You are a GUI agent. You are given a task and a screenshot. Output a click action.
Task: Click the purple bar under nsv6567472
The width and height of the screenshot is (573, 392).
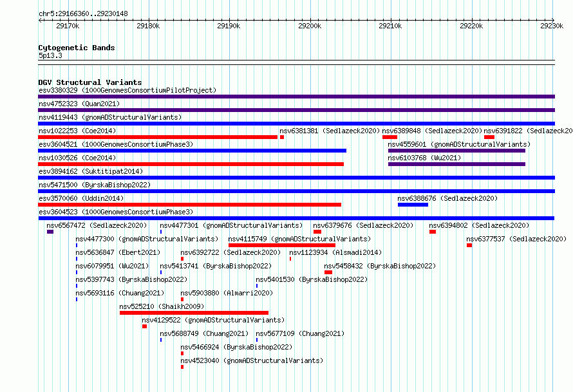50,232
